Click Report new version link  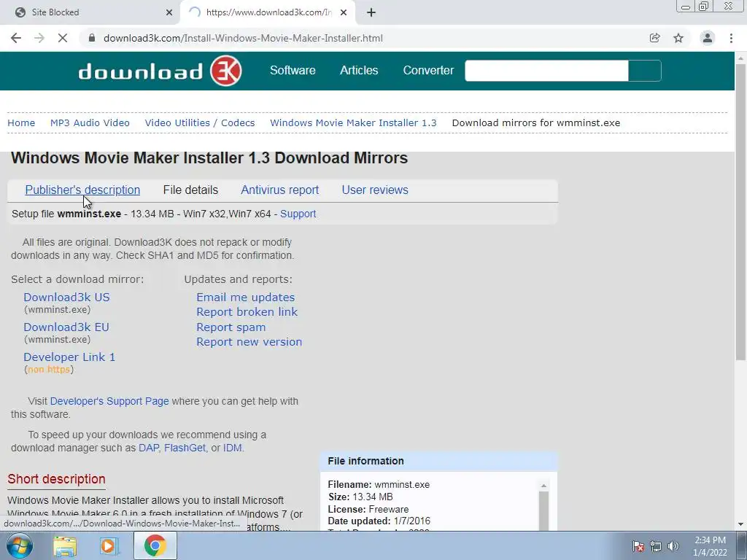tap(249, 342)
